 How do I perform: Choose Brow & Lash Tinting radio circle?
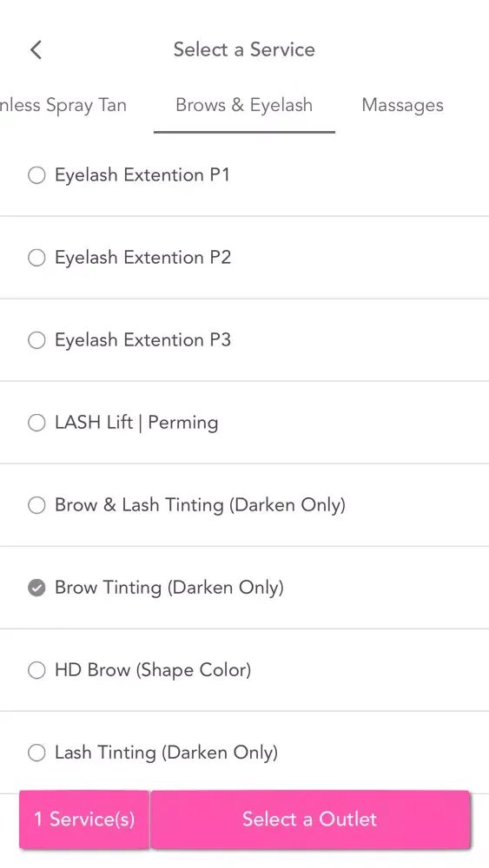point(36,505)
